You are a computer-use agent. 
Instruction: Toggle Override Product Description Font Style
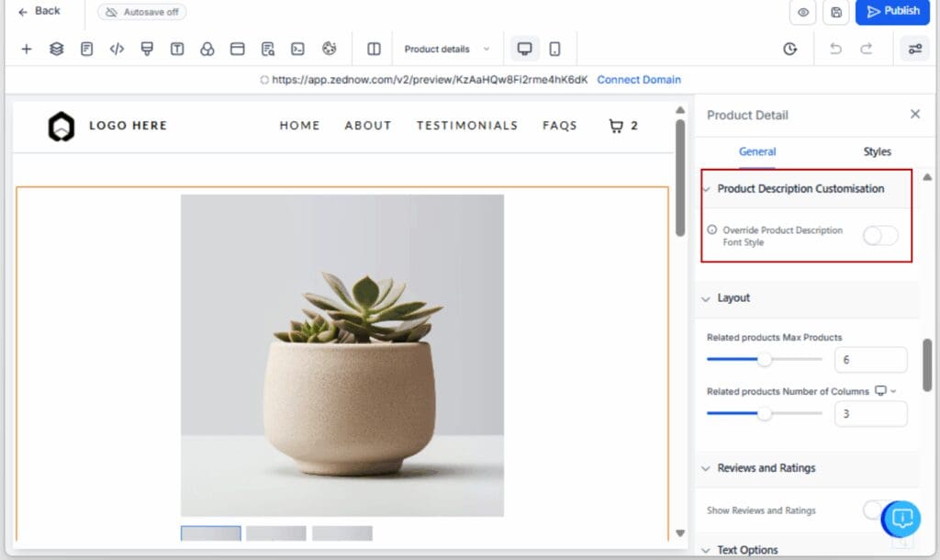(879, 236)
